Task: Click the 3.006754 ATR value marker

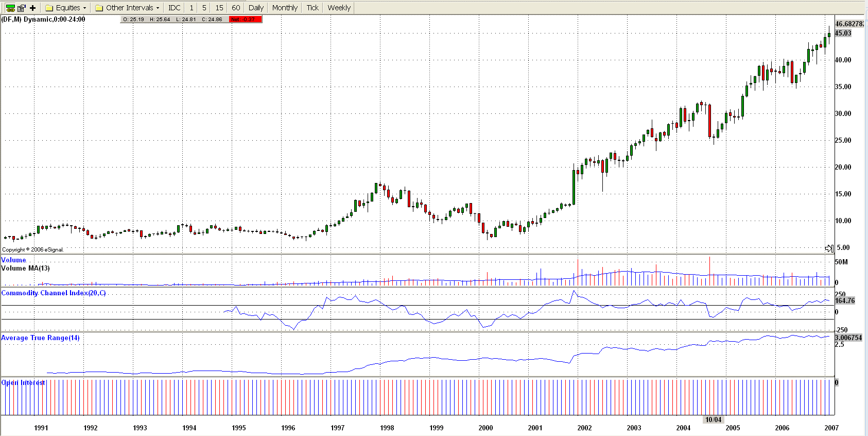Action: tap(848, 338)
